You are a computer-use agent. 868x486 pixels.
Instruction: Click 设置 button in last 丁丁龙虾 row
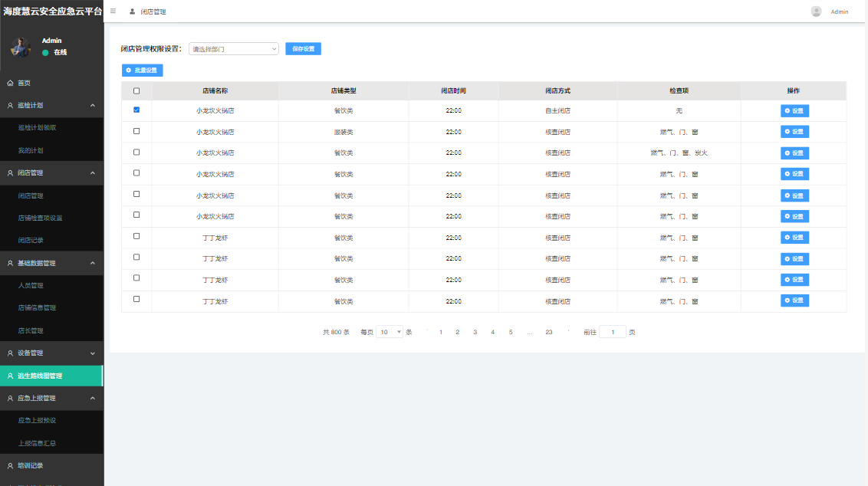(794, 300)
